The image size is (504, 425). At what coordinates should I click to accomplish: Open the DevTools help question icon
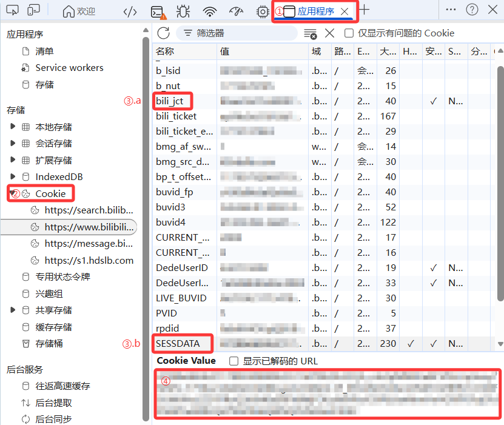pos(472,10)
